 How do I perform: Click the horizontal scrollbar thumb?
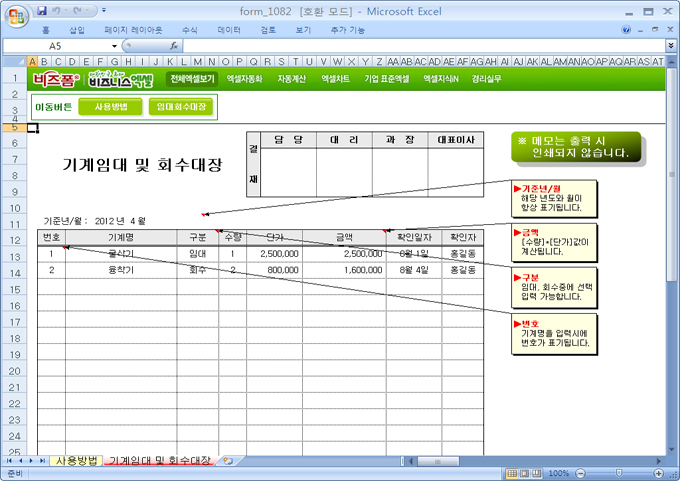[x=438, y=461]
